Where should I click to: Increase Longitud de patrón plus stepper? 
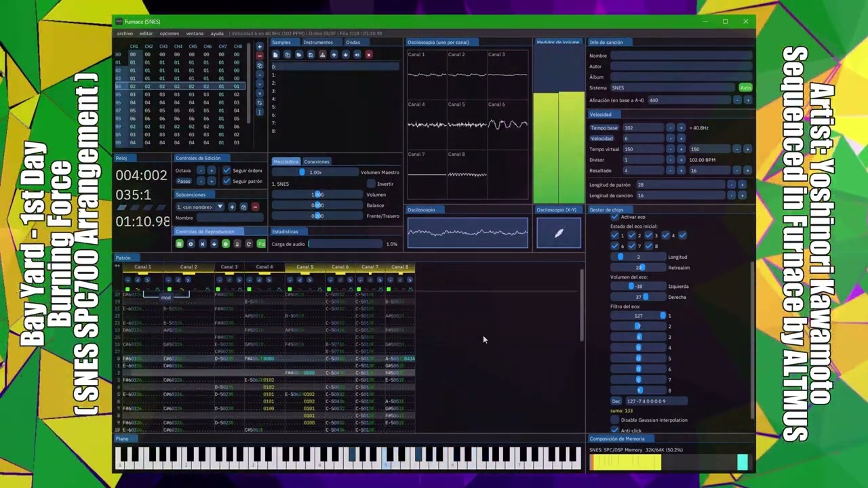[742, 185]
